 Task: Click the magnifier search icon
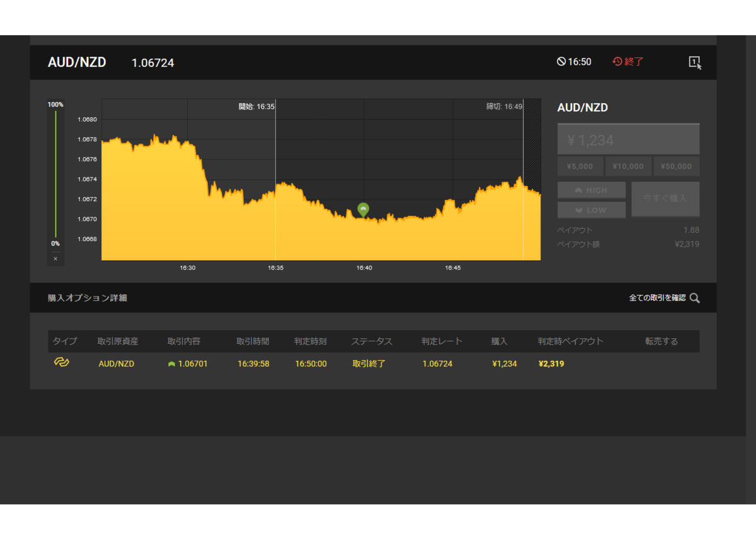[694, 298]
